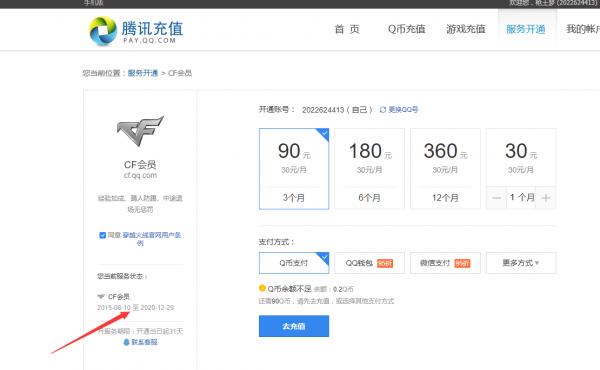Click the 95折 badge on 微信支付
This screenshot has height=370, width=600.
(462, 263)
